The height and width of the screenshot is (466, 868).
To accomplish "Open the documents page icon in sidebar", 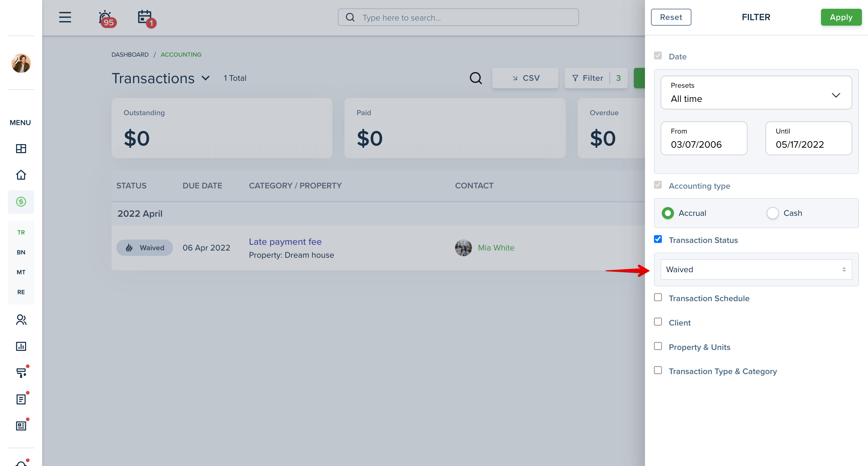I will point(21,399).
